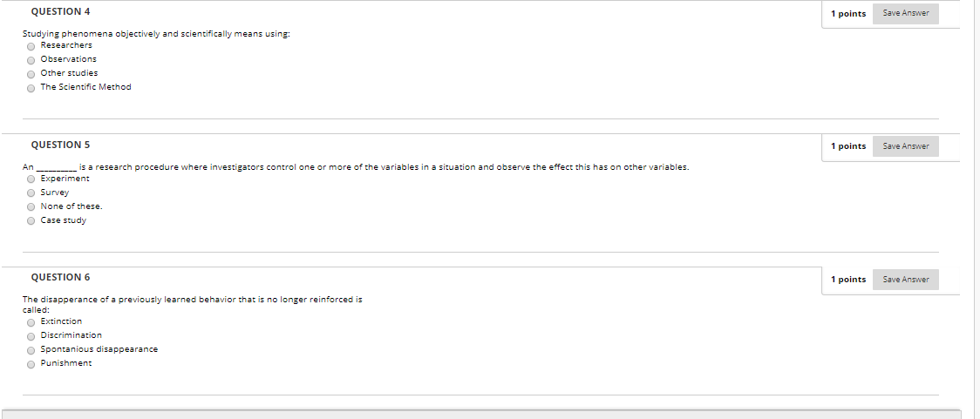980x419 pixels.
Task: Click the Experiment answer label text
Action: click(65, 179)
